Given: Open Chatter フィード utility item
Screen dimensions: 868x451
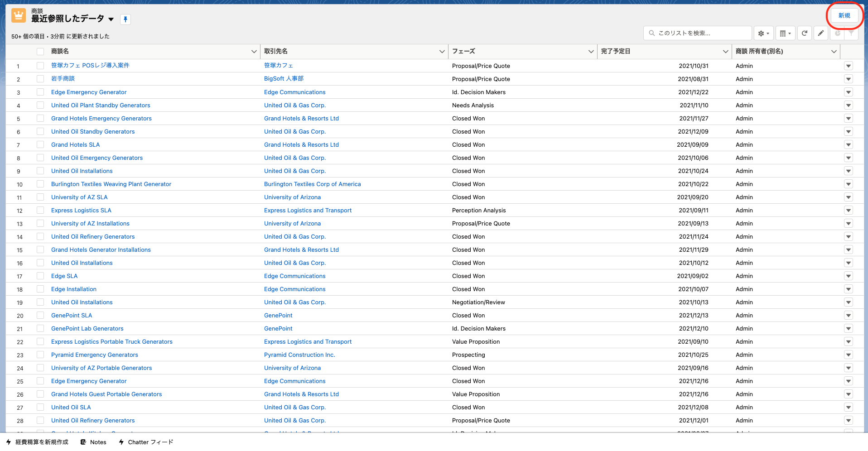Looking at the screenshot, I should (146, 442).
